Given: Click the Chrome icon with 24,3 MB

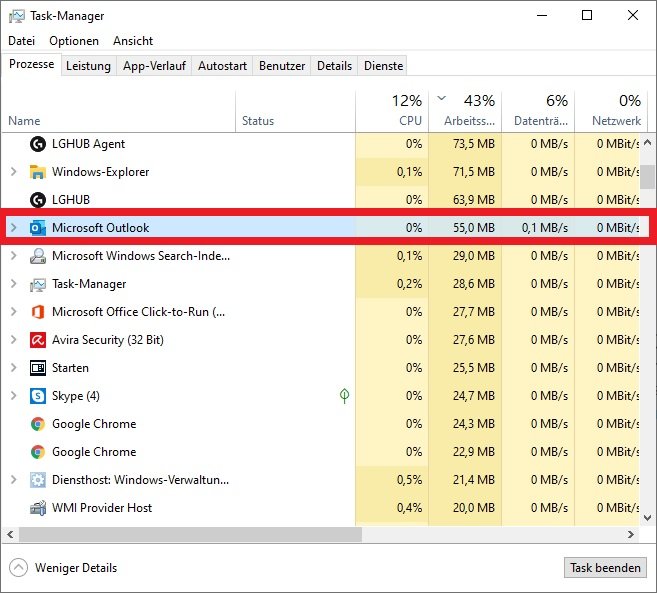Looking at the screenshot, I should [38, 424].
